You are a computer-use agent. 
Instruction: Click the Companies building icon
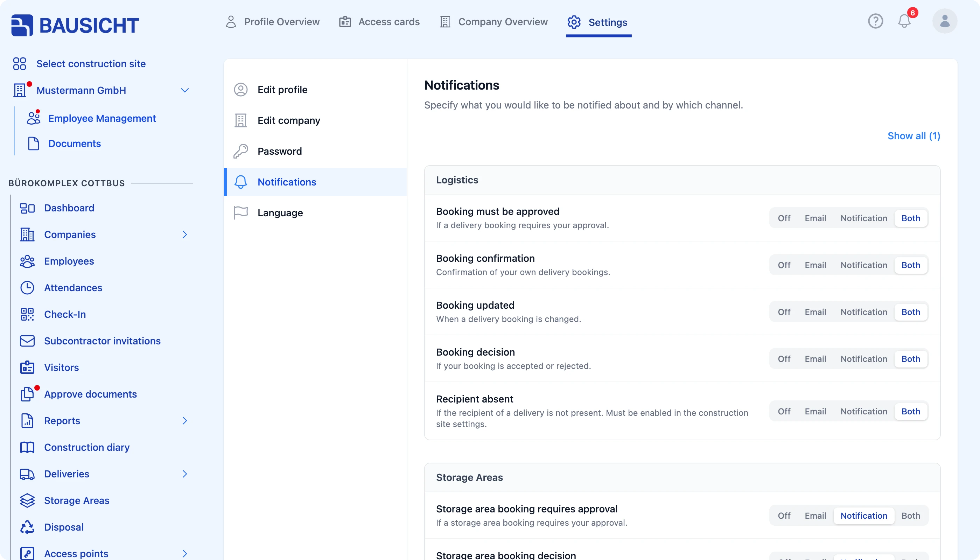[x=27, y=234]
